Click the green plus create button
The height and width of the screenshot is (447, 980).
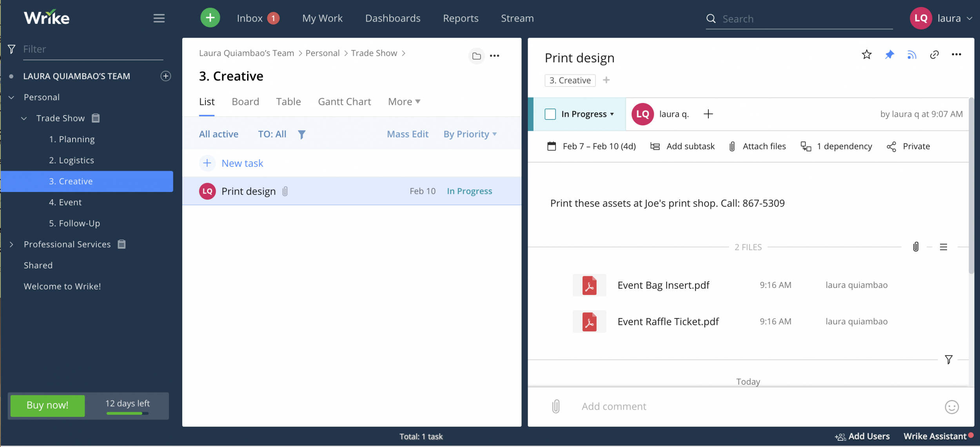point(210,18)
